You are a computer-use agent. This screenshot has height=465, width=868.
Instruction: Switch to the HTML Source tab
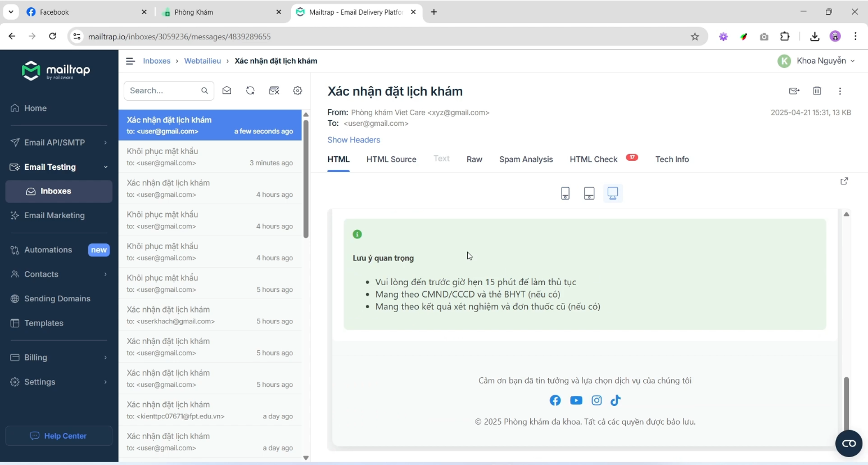391,159
